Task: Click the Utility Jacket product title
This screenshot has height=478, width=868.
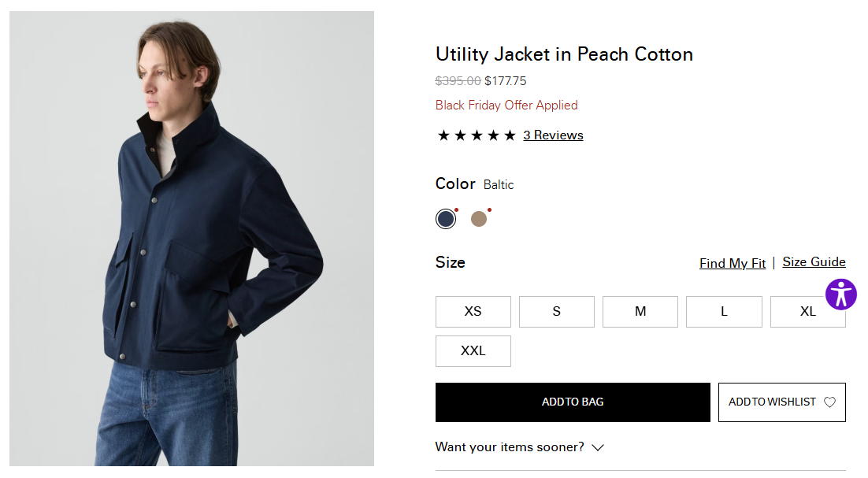Action: tap(564, 54)
